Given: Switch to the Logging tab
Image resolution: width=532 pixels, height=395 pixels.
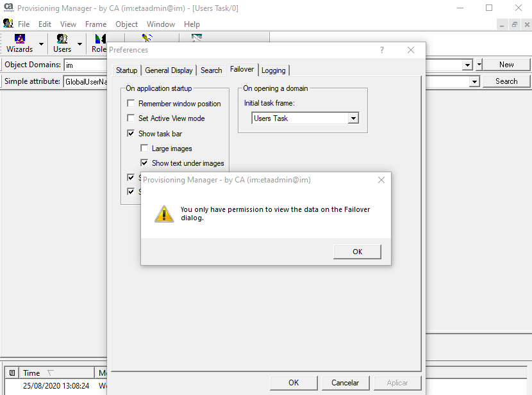Looking at the screenshot, I should (274, 70).
